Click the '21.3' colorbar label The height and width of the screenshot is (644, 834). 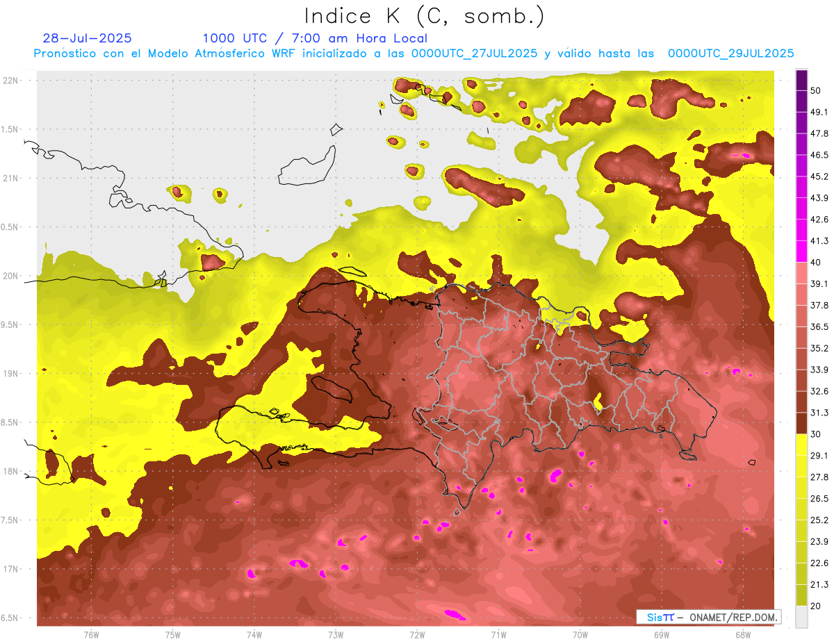point(820,585)
